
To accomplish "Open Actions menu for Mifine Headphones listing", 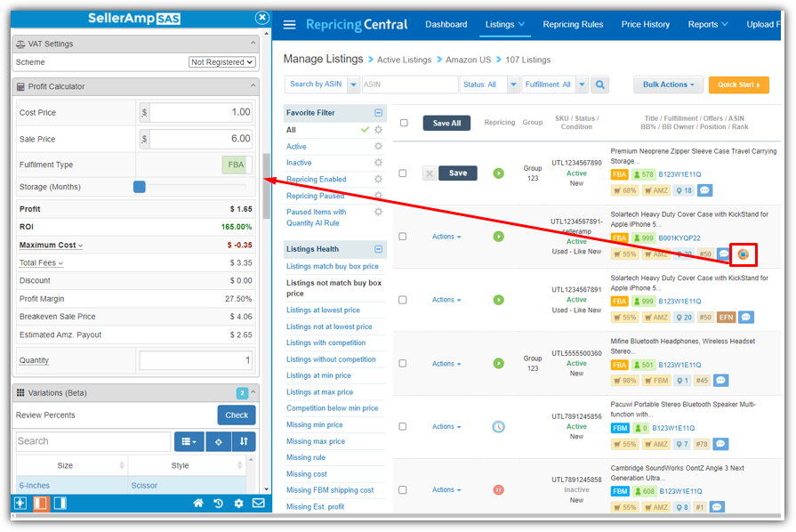I will point(446,364).
